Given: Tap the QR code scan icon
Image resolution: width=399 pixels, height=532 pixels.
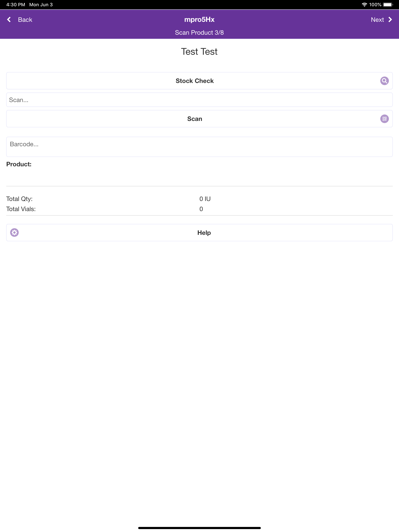Looking at the screenshot, I should pos(384,119).
